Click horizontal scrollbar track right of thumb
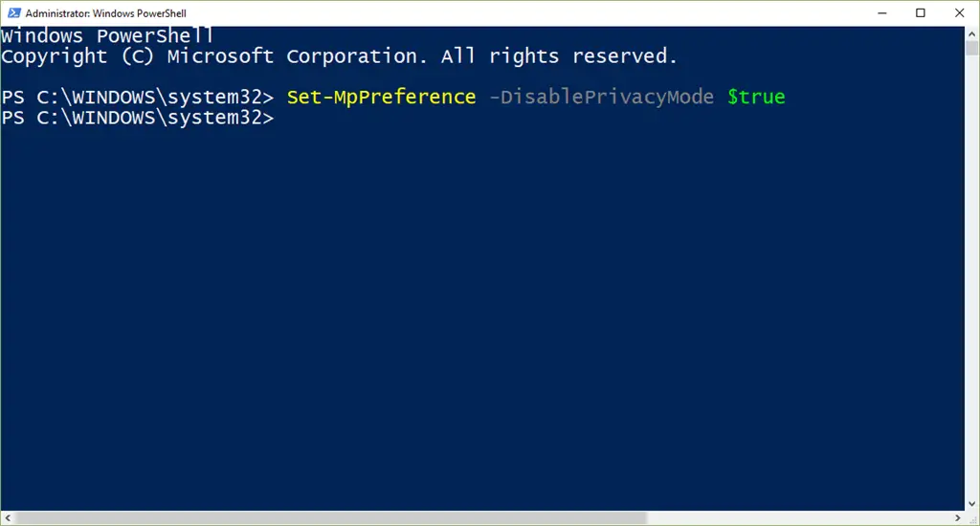 click(x=799, y=518)
